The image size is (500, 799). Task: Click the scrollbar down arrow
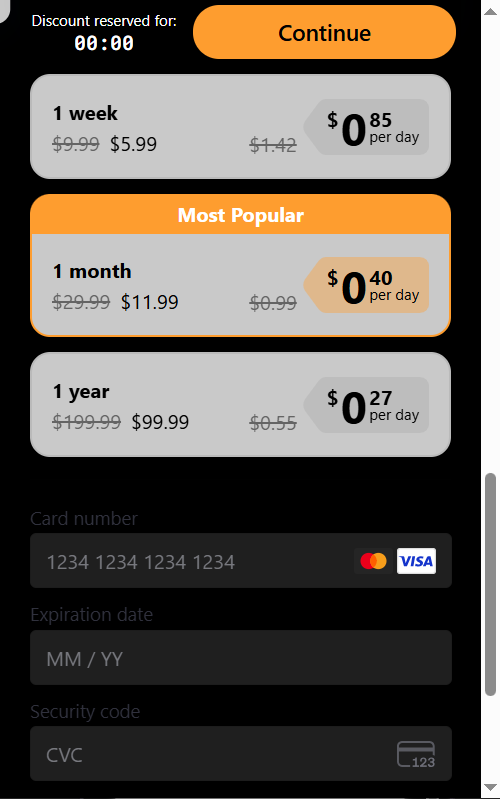[490, 788]
